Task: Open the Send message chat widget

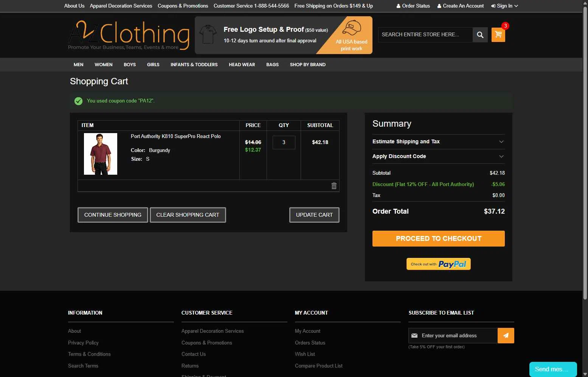Action: click(553, 369)
